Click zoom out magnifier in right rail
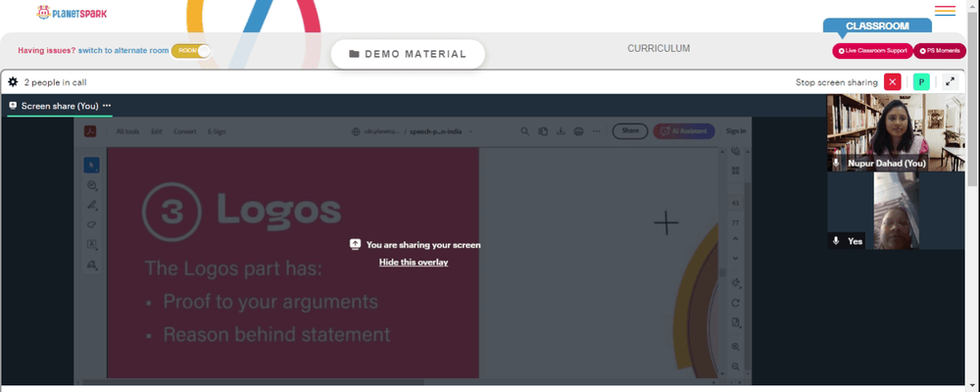The height and width of the screenshot is (392, 980). click(x=735, y=367)
